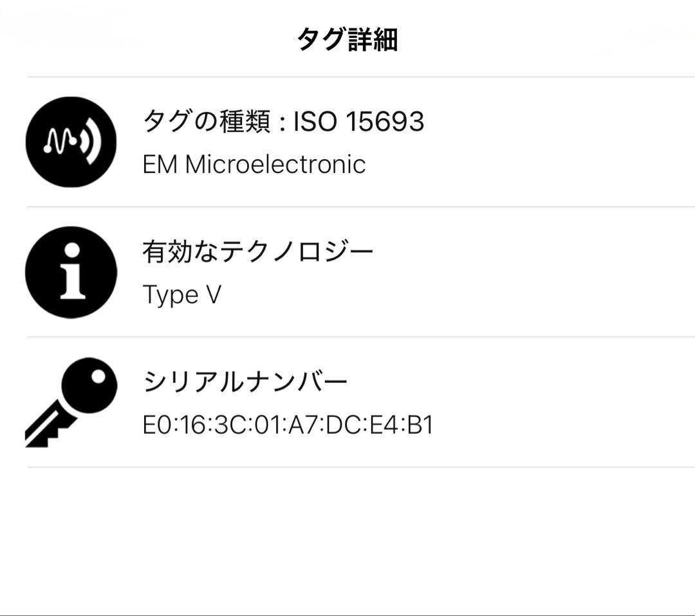Click the letters EM before Microelectronic
695x616 pixels.
pos(160,164)
